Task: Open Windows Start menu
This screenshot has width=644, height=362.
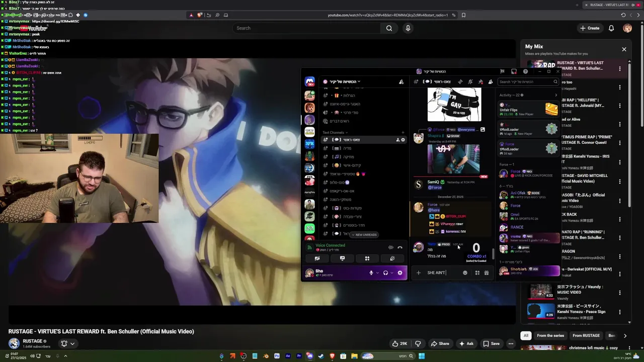Action: pos(422,356)
